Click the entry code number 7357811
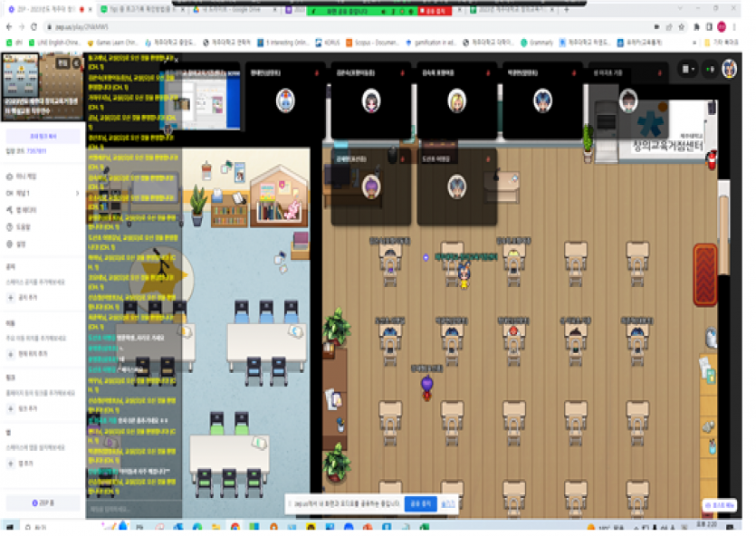The image size is (756, 536). pos(36,151)
